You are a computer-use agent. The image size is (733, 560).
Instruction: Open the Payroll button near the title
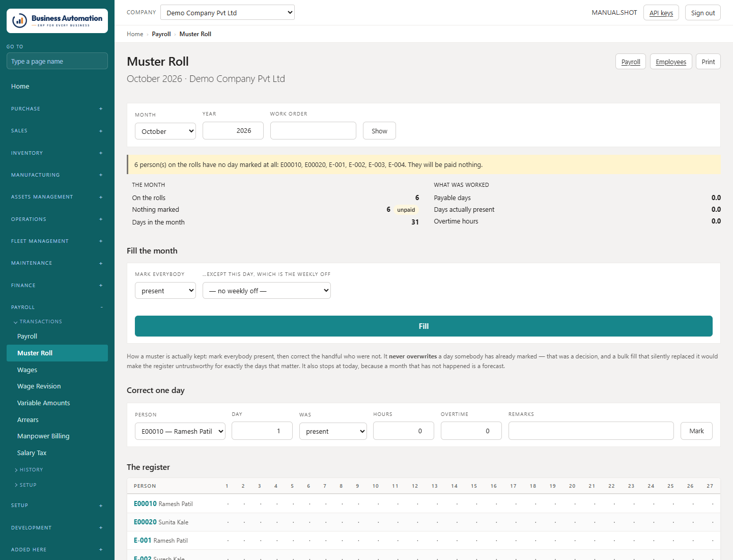coord(631,62)
